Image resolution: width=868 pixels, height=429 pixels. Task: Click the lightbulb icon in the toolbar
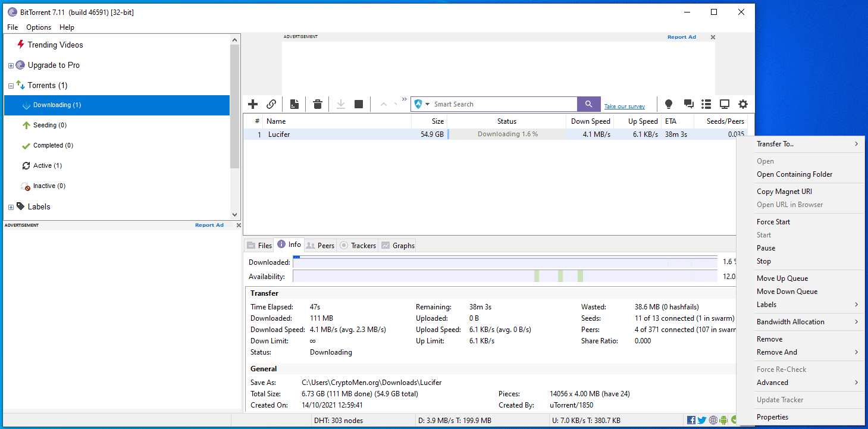click(669, 104)
